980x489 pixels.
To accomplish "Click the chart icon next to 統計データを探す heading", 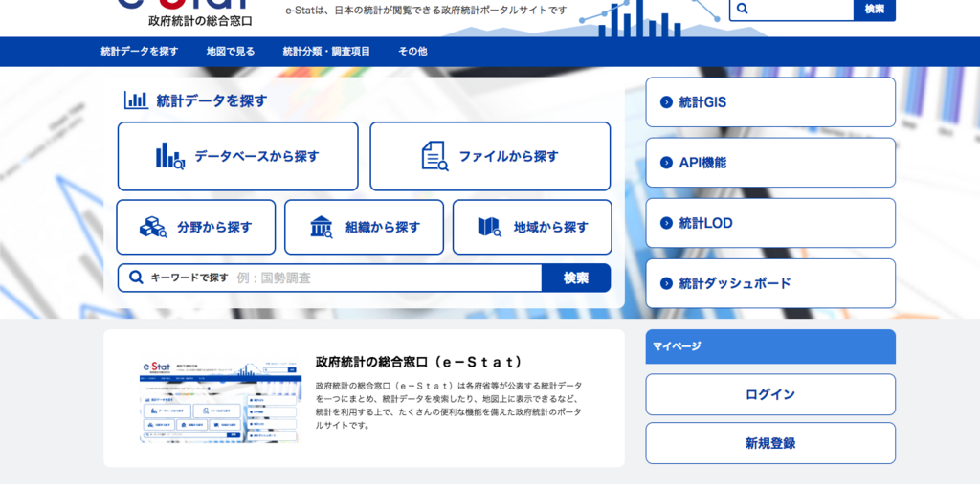I will tap(136, 100).
